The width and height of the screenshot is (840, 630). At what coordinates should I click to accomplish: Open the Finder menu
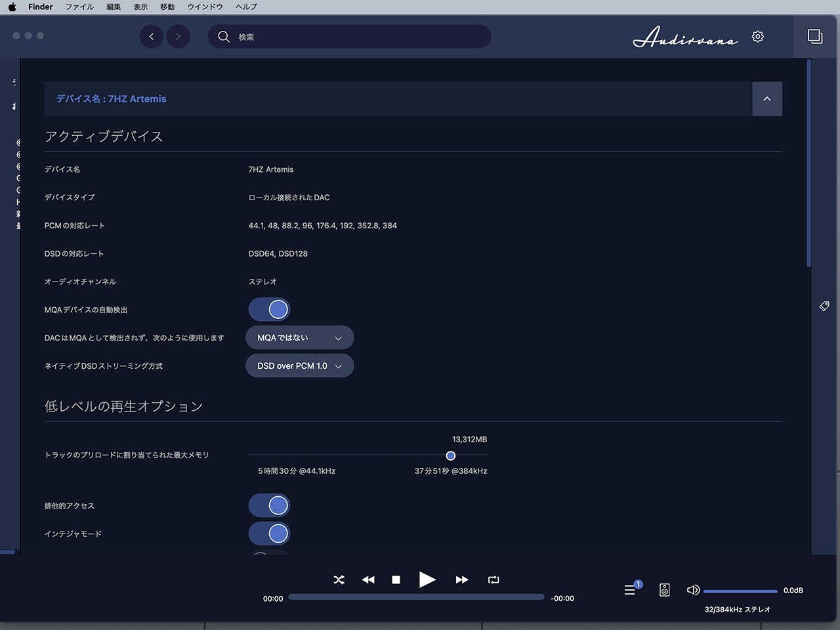pos(41,7)
